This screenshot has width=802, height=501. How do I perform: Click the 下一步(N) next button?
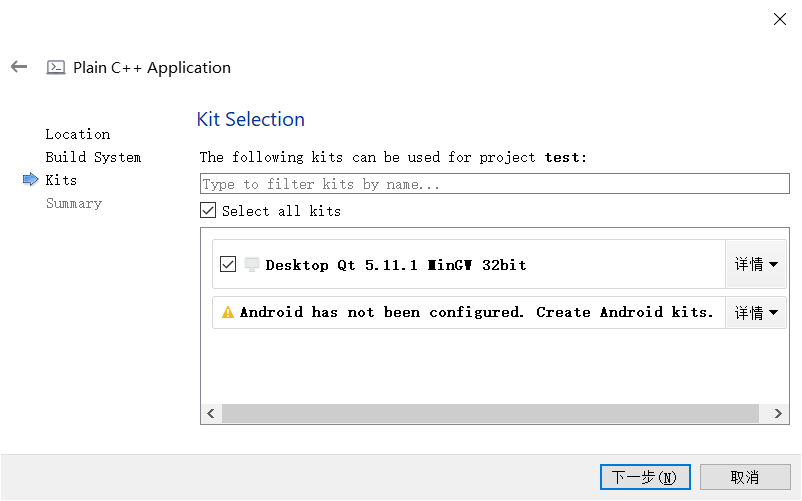[645, 477]
